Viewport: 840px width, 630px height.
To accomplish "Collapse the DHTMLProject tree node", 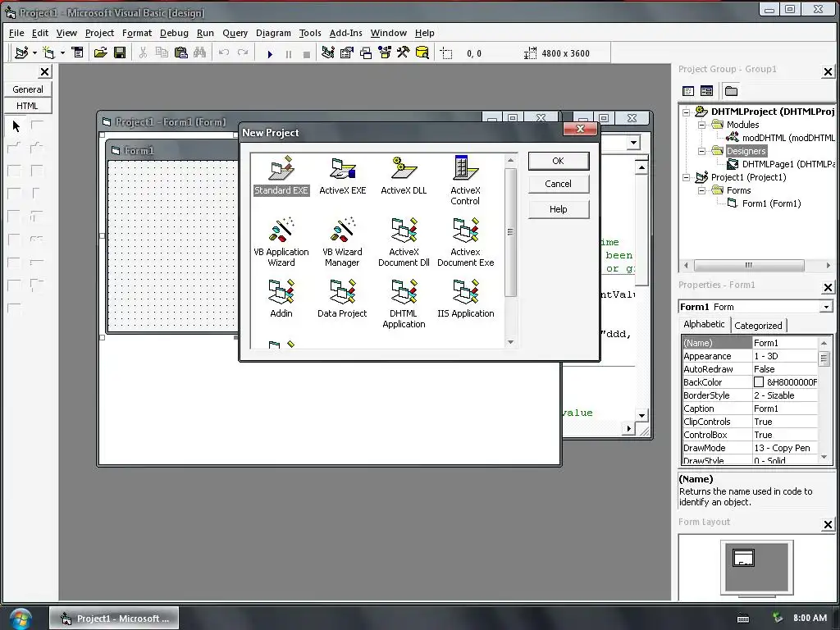I will tap(687, 112).
